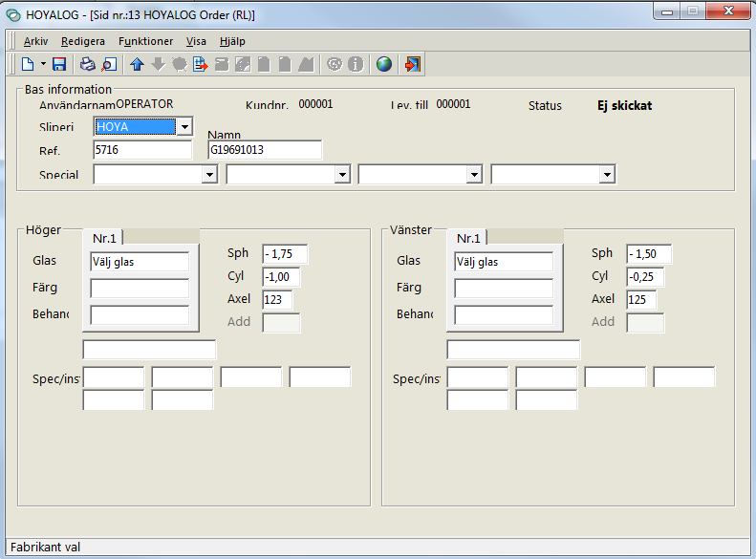756x559 pixels.
Task: Click the first Vänster Spec/ins field
Action: (x=477, y=376)
